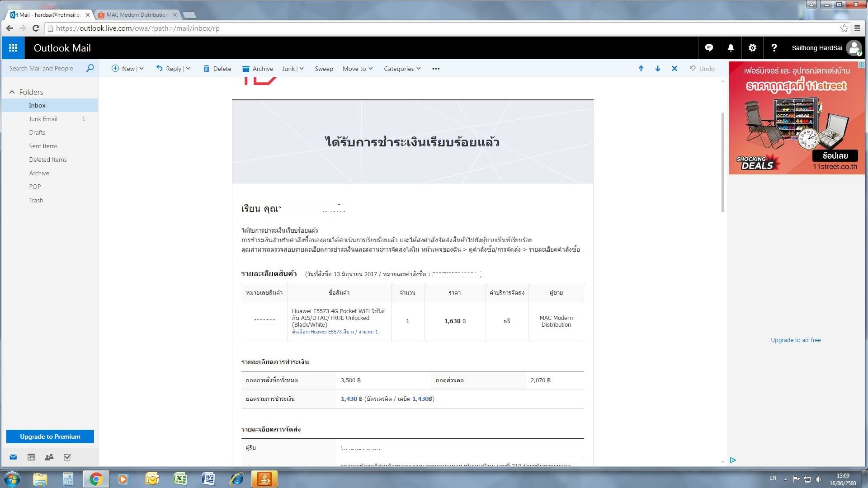Image resolution: width=868 pixels, height=488 pixels.
Task: Open the notifications bell
Action: (731, 48)
